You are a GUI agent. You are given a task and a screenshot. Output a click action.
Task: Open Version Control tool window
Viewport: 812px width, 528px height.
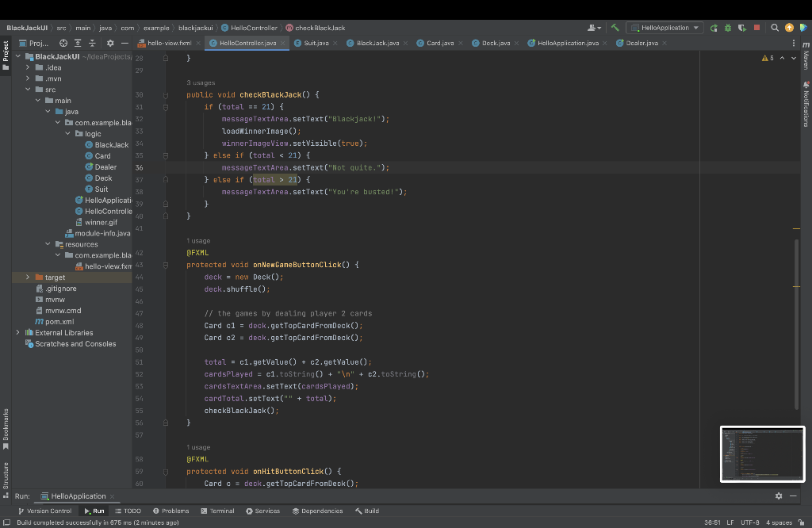(x=44, y=511)
